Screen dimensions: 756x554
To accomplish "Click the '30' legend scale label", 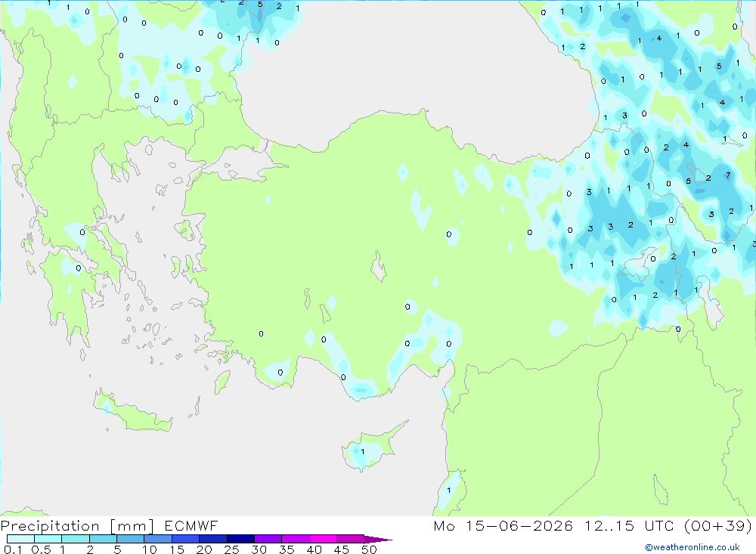I will click(x=259, y=549).
